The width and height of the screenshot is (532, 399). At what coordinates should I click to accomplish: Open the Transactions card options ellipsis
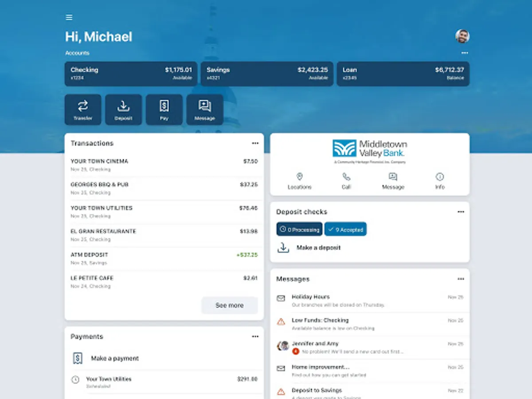point(255,143)
